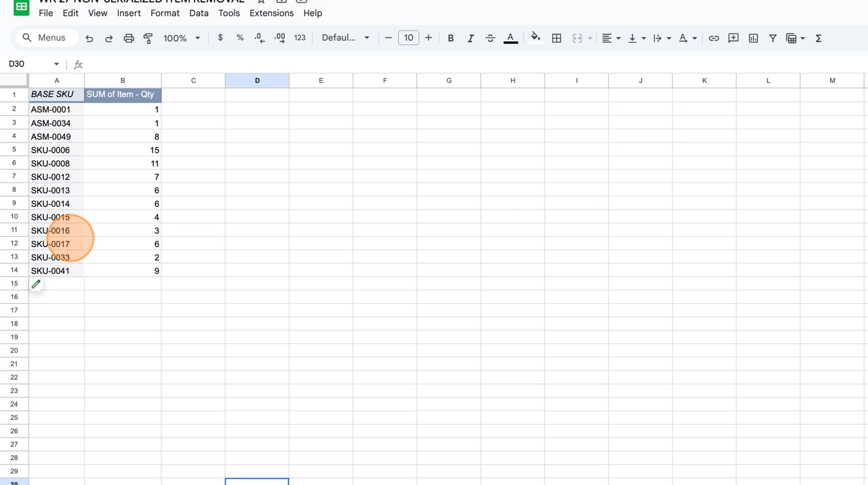The image size is (868, 485).
Task: Open the Data menu
Action: pos(199,13)
